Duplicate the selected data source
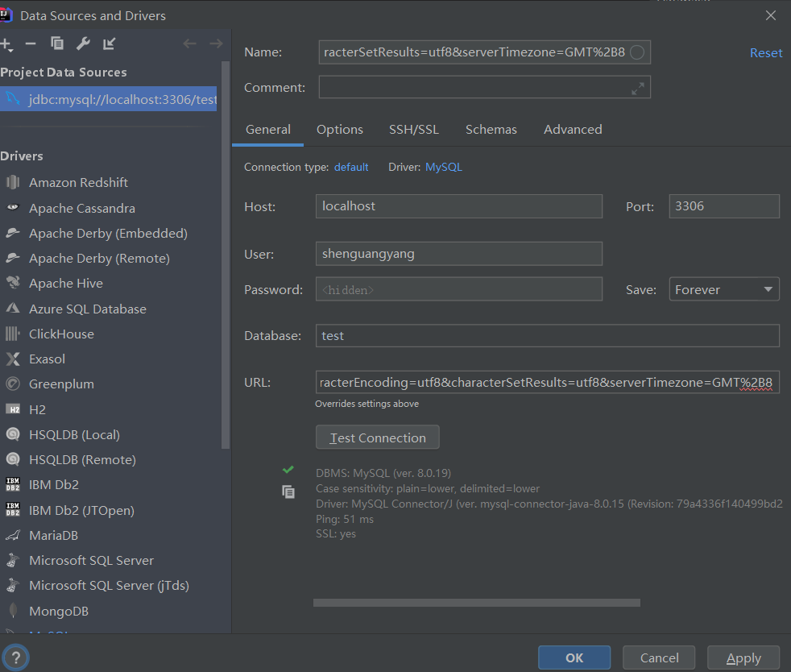The width and height of the screenshot is (791, 672). tap(57, 44)
